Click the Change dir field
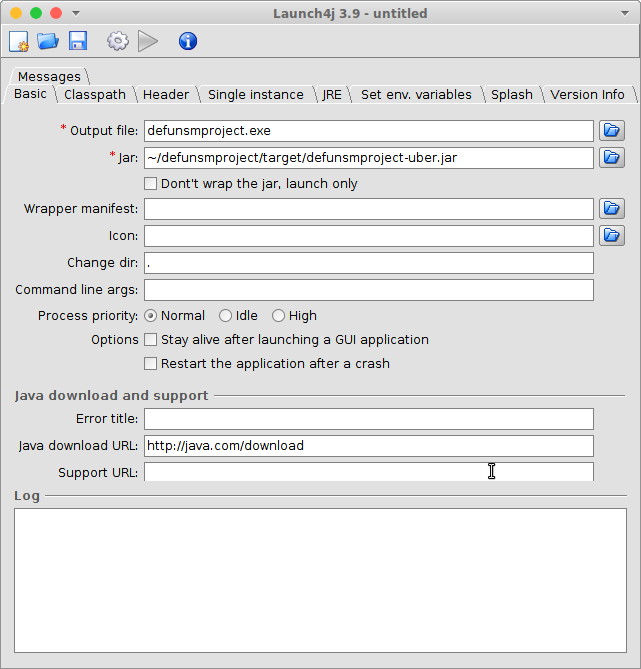The height and width of the screenshot is (669, 641). pos(369,263)
